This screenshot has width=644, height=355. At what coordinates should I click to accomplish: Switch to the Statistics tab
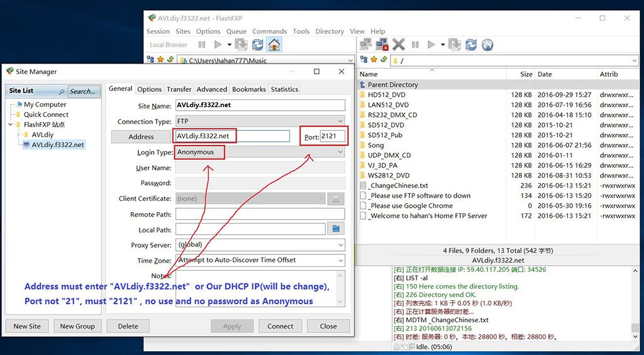pyautogui.click(x=284, y=89)
